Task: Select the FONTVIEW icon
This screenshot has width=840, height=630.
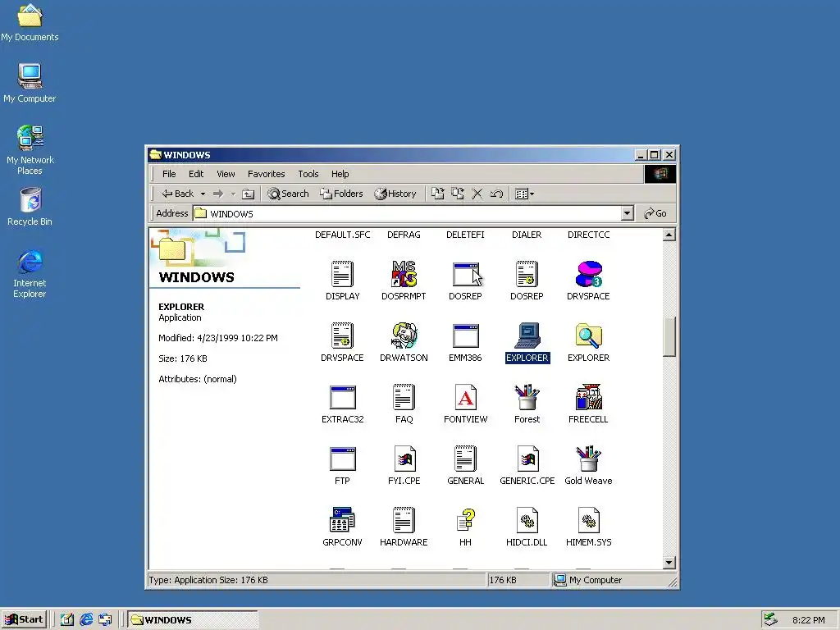Action: coord(466,397)
